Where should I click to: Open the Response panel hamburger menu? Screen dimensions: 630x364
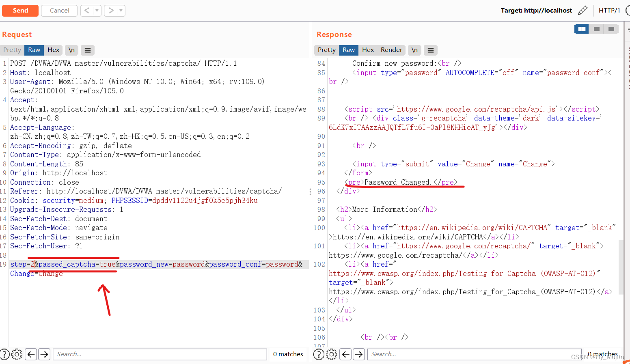[x=430, y=50]
